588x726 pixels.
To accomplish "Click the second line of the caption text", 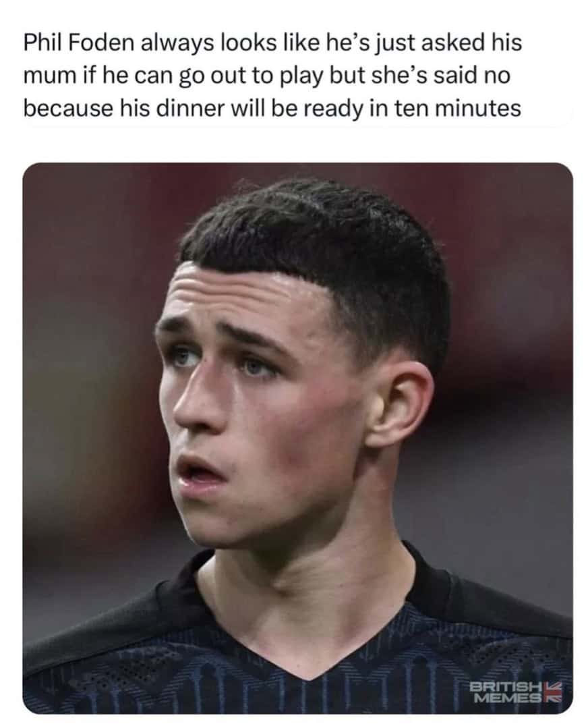I will pyautogui.click(x=267, y=75).
